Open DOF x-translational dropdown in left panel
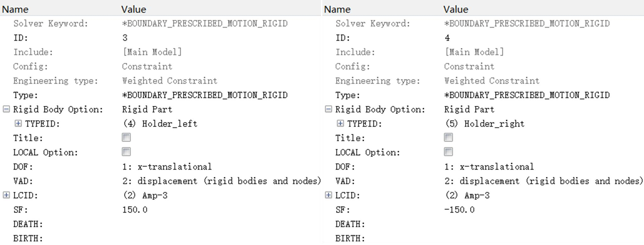Image resolution: width=644 pixels, height=245 pixels. point(221,166)
